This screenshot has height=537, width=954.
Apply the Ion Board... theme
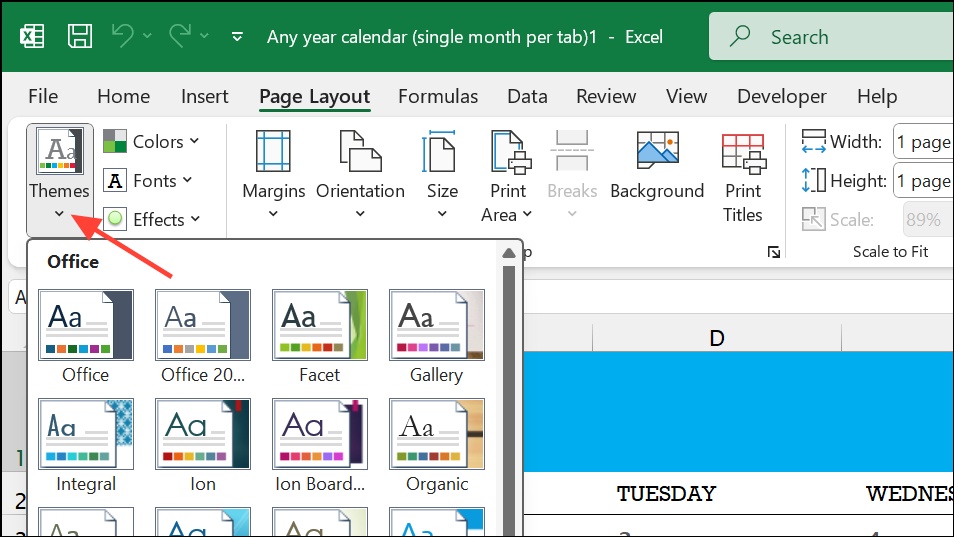[x=319, y=446]
